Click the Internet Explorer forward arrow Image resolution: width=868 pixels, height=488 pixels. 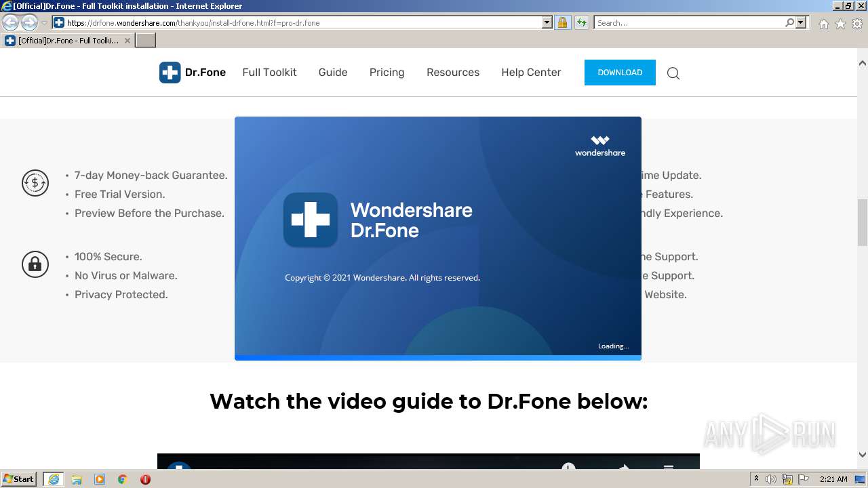point(29,23)
